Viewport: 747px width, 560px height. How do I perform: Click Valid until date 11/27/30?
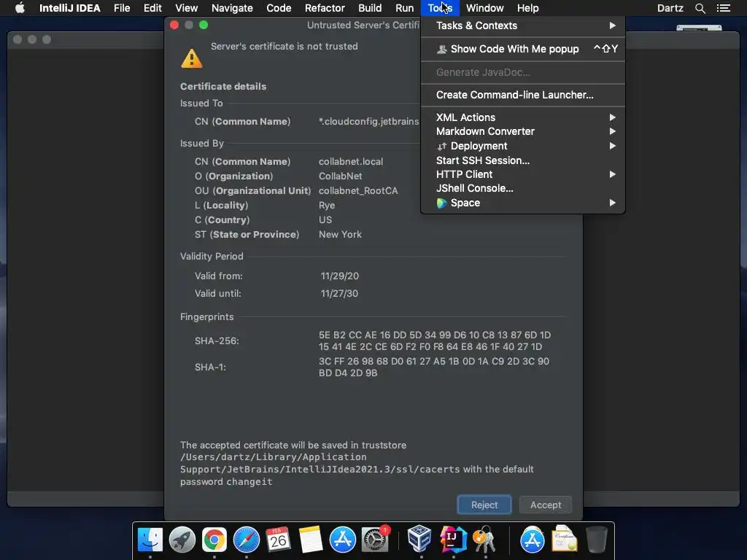339,294
